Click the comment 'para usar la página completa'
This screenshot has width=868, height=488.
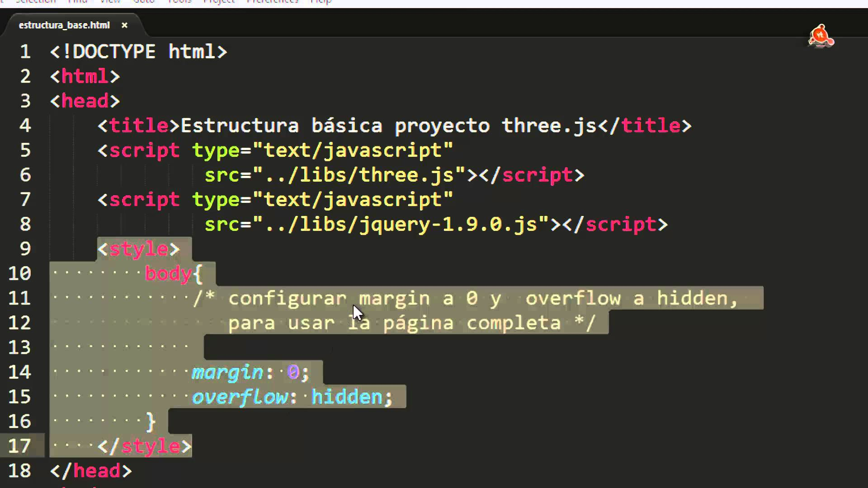[394, 323]
